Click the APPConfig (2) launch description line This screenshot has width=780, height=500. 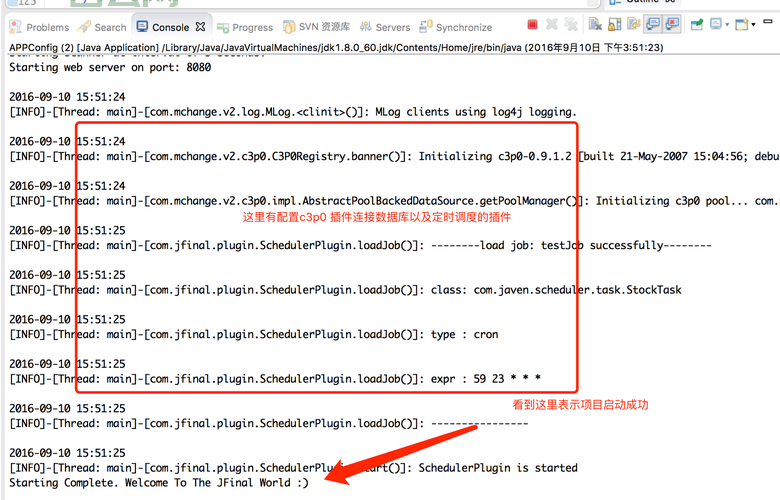(336, 48)
